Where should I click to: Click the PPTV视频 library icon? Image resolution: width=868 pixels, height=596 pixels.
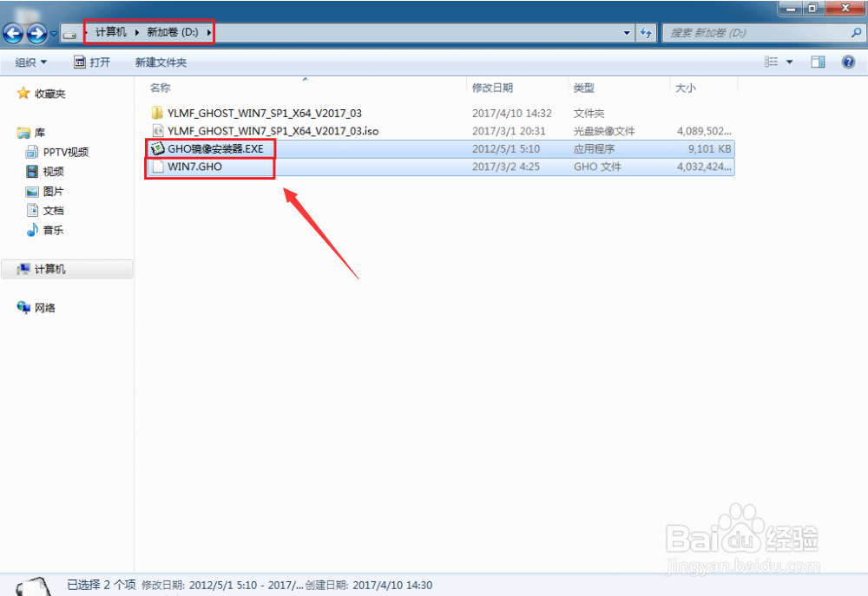32,152
